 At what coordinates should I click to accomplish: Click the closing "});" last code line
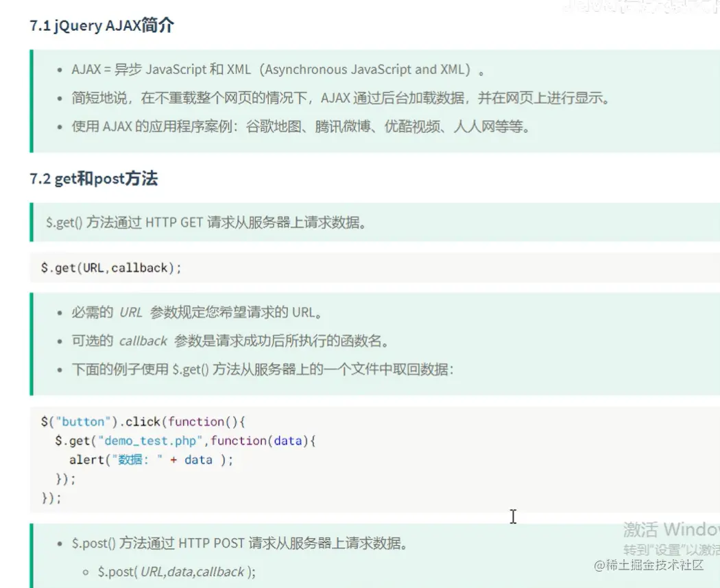point(51,498)
